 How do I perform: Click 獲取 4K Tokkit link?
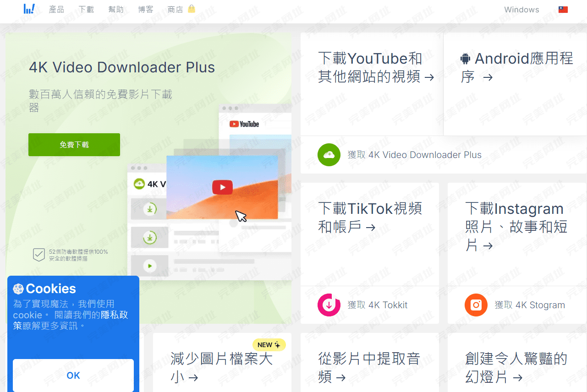tap(378, 305)
